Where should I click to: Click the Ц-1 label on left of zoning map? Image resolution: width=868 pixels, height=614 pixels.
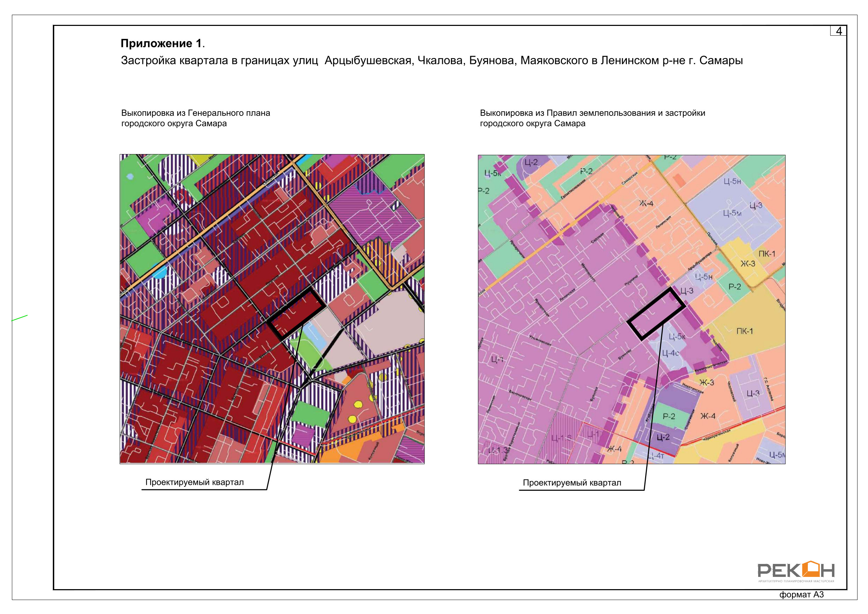tap(497, 360)
